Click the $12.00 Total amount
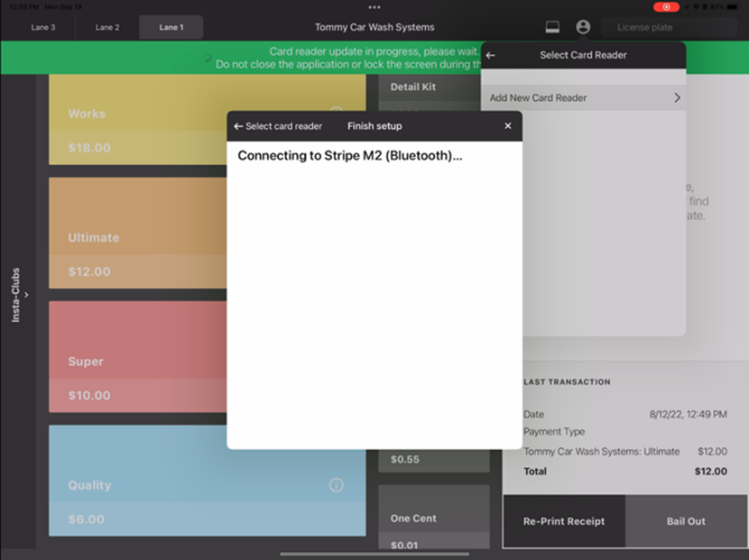 click(x=711, y=472)
